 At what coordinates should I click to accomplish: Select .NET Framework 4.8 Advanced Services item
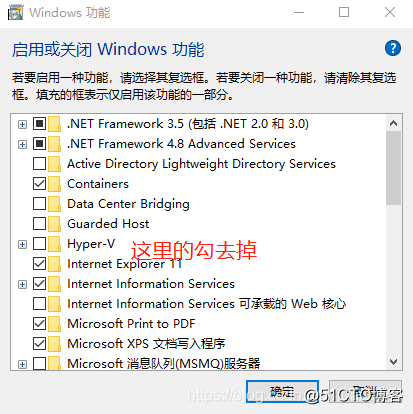point(181,144)
